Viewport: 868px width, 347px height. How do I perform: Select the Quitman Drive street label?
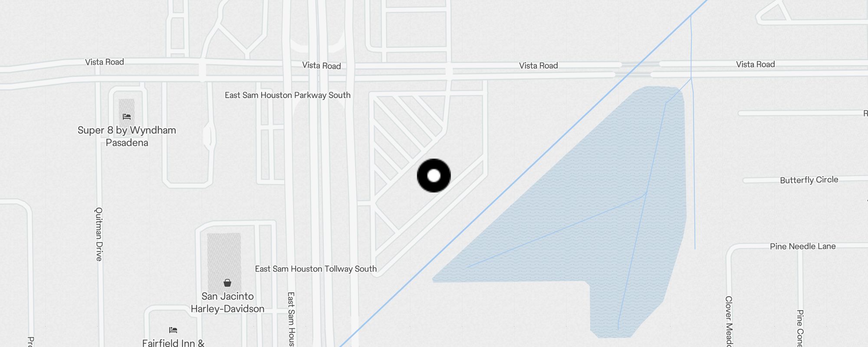coord(99,234)
